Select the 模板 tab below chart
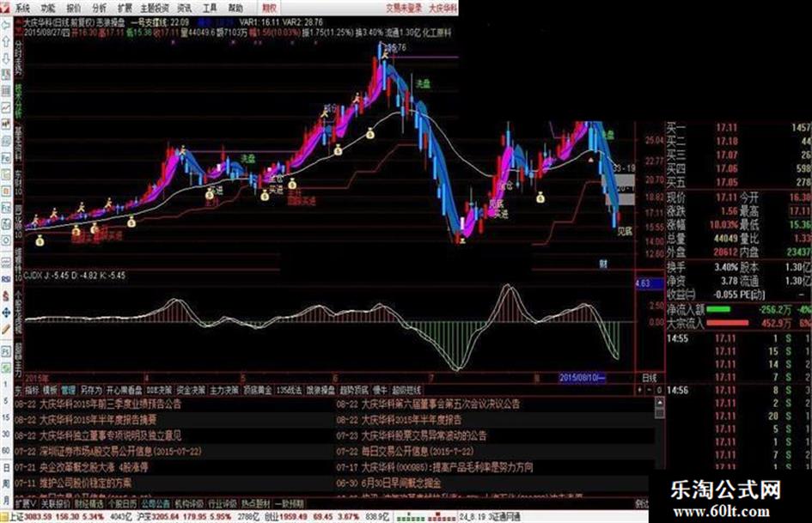This screenshot has height=523, width=812. 50,390
